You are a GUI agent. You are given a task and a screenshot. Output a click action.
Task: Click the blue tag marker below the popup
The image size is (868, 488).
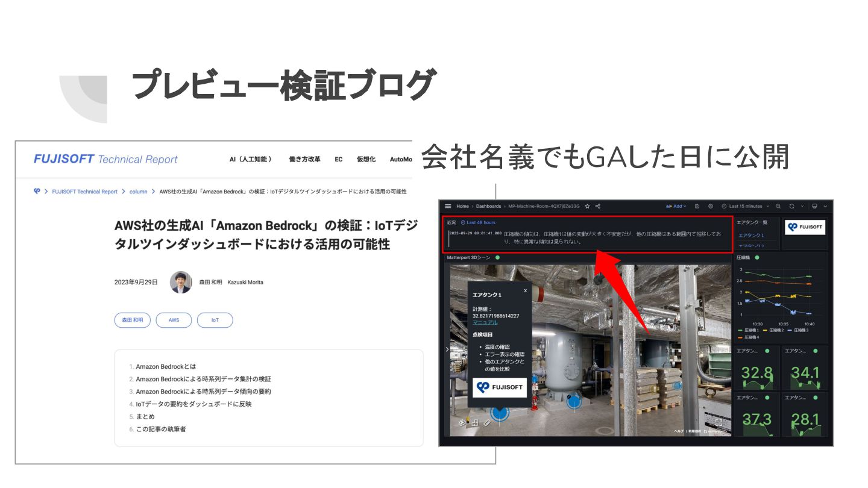pos(500,413)
